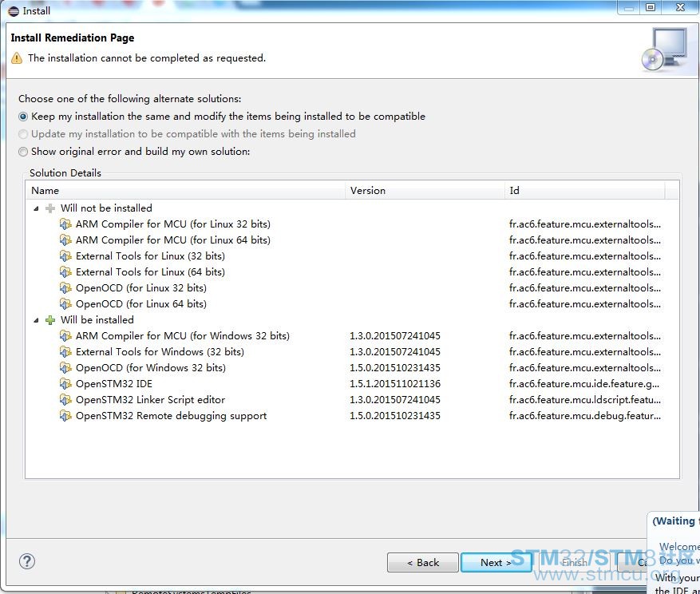Click the icon of OpenOCD (for Linux 64 bits)

pos(65,304)
